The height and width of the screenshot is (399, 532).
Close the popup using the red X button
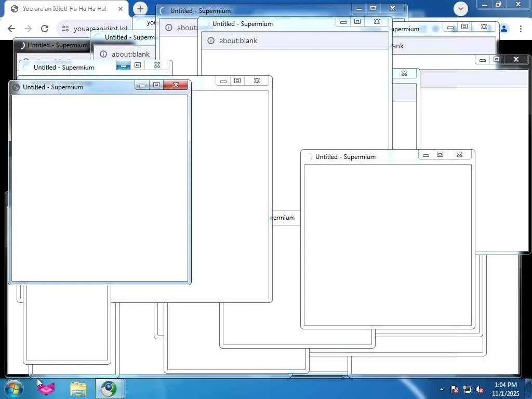pyautogui.click(x=176, y=85)
